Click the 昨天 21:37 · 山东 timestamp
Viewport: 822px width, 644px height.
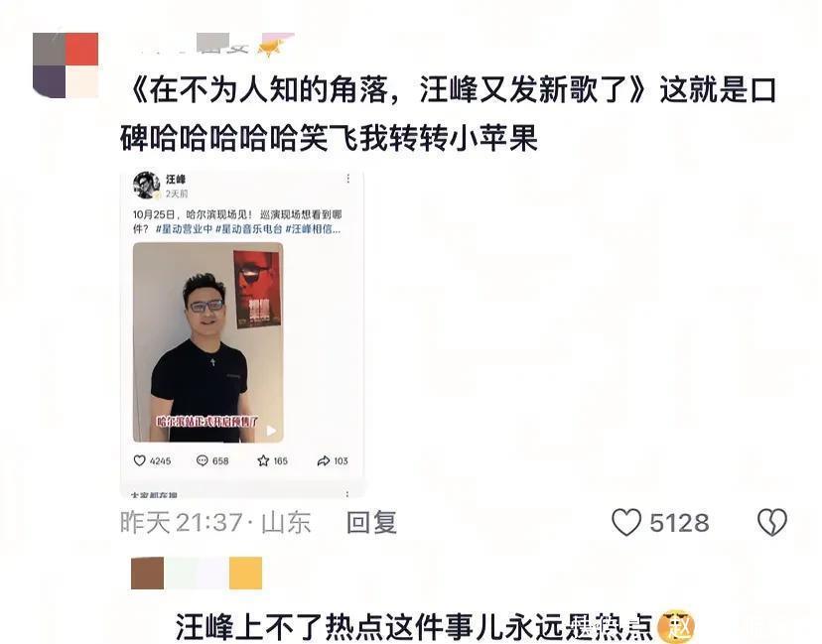pyautogui.click(x=215, y=522)
